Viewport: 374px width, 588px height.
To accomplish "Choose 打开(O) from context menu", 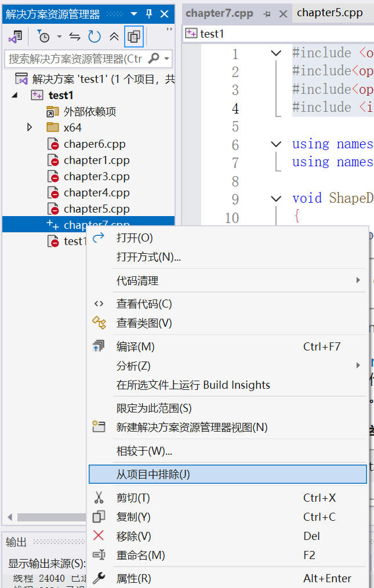I will [x=227, y=238].
